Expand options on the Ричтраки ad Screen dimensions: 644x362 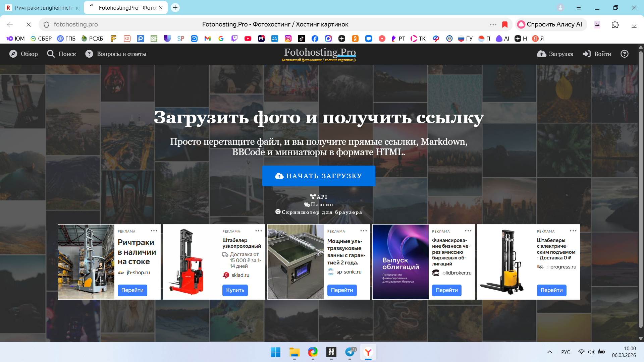pos(154,231)
